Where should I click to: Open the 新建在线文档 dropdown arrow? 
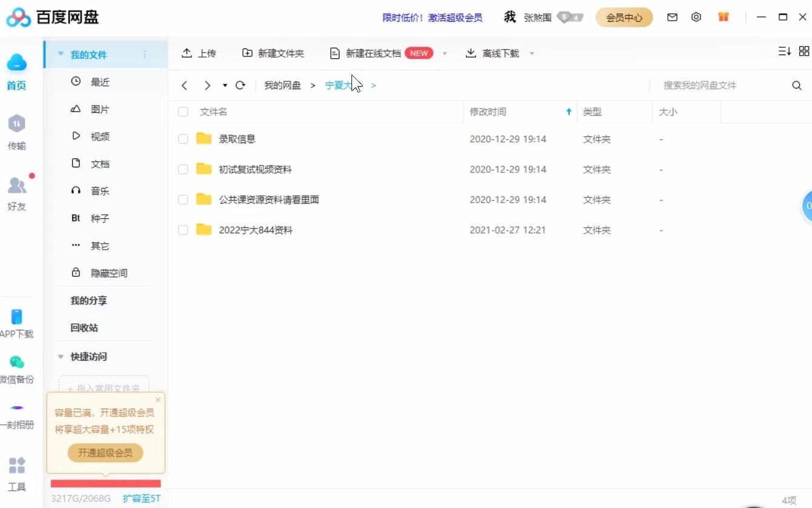(x=445, y=53)
